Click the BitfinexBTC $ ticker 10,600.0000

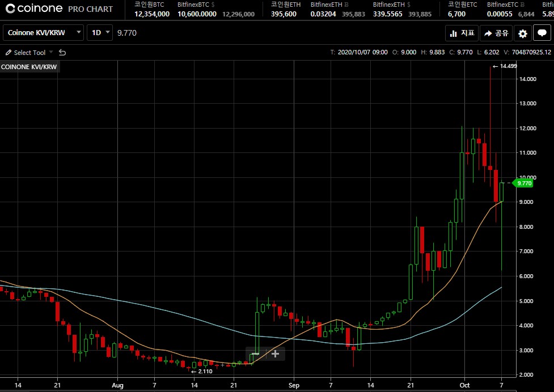point(197,14)
